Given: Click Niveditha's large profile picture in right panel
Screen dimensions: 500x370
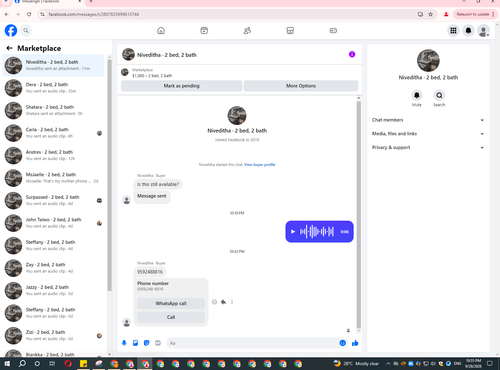Looking at the screenshot, I should [428, 60].
